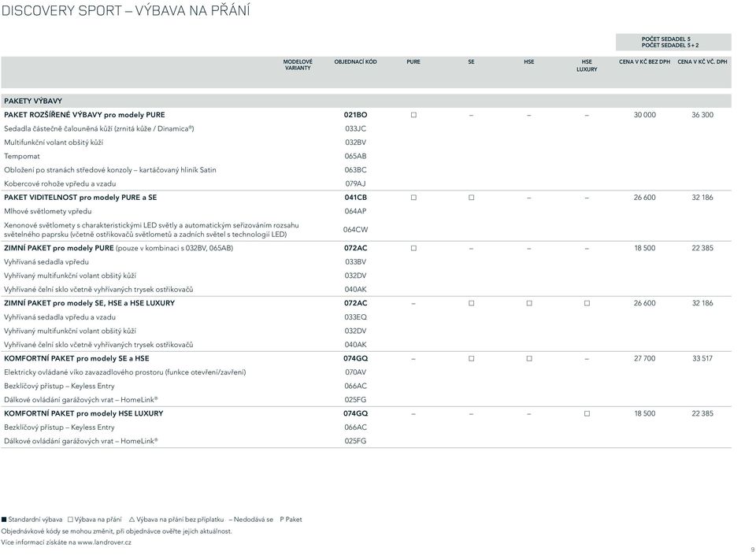Click the "CENA V KČ VČ. DPH" header

702,62
